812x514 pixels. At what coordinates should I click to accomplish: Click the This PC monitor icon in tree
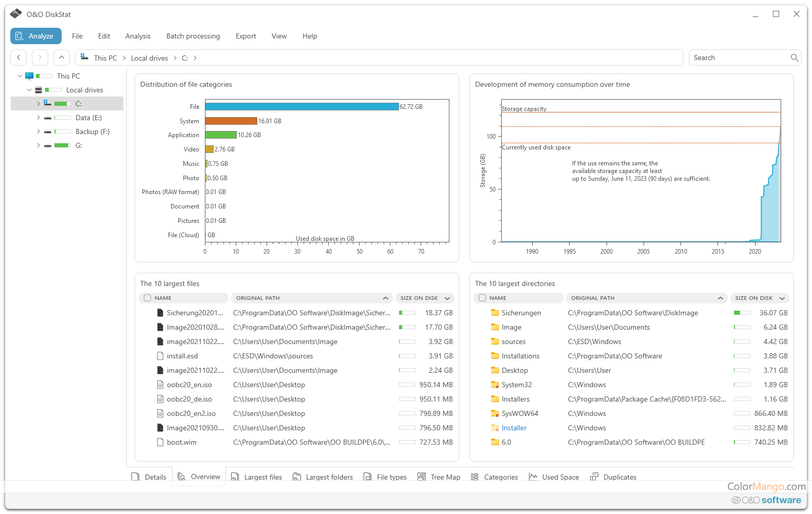(29, 76)
